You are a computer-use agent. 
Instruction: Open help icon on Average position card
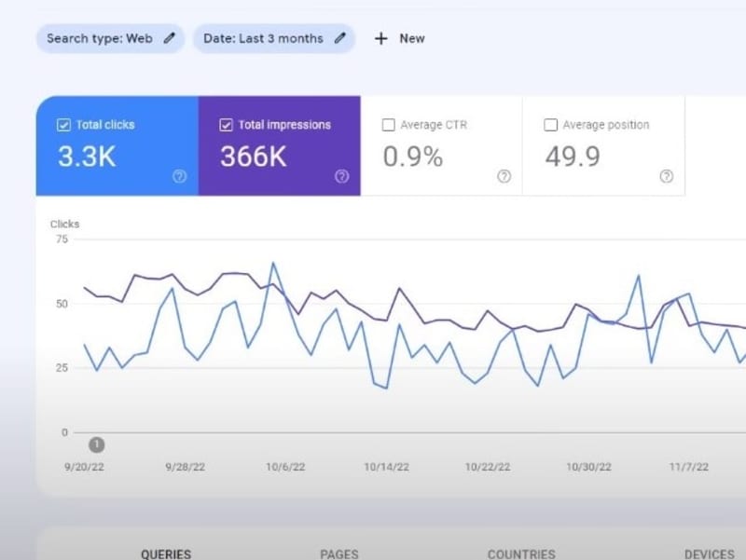pos(666,176)
